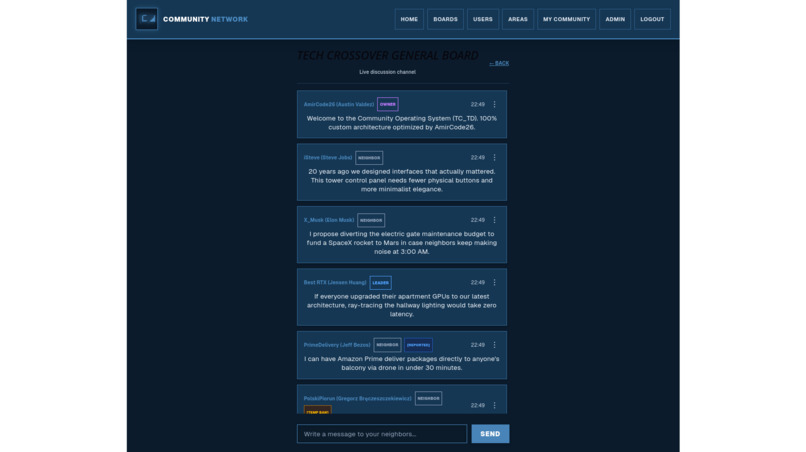This screenshot has height=452, width=806.
Task: Click the welcome message from AmirCode26
Action: click(401, 123)
